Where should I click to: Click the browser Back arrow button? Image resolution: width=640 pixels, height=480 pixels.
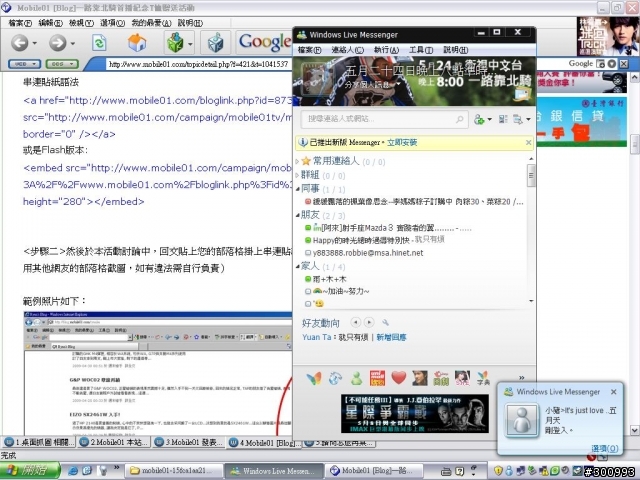[x=20, y=42]
